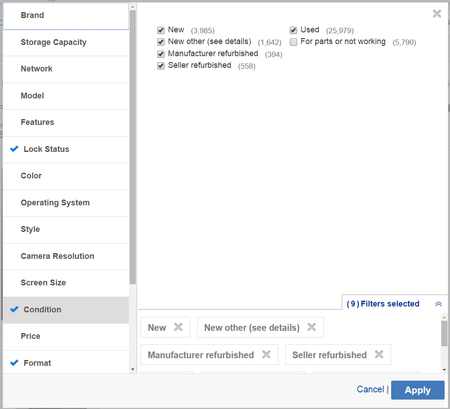
Task: Select the Condition filter category
Action: coord(66,310)
